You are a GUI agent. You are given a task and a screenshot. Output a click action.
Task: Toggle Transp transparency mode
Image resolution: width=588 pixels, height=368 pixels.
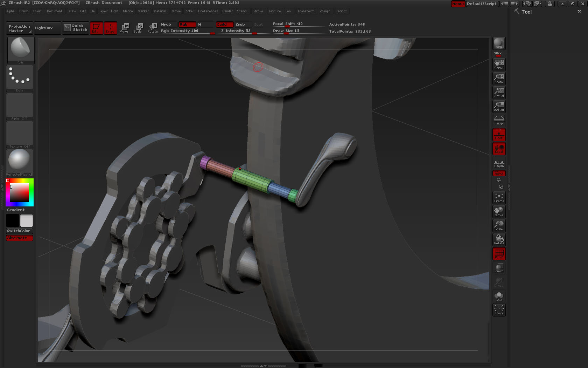499,268
